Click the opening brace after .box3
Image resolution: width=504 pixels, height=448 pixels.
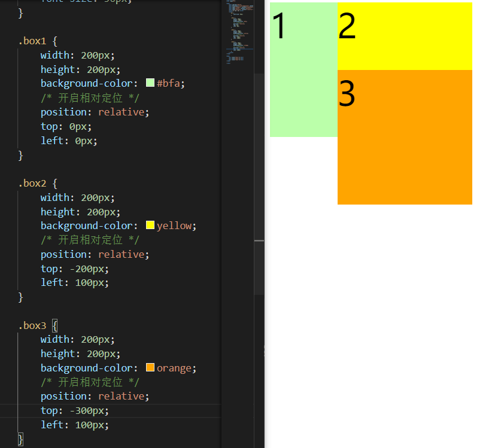54,325
